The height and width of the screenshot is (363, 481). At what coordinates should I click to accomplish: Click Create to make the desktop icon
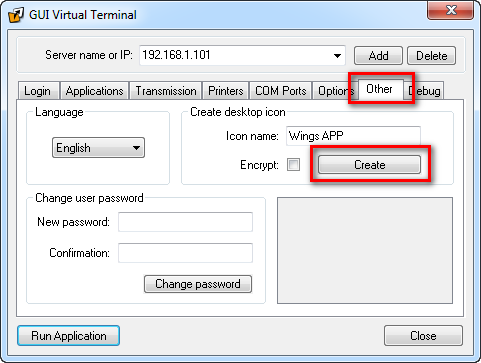tap(369, 165)
